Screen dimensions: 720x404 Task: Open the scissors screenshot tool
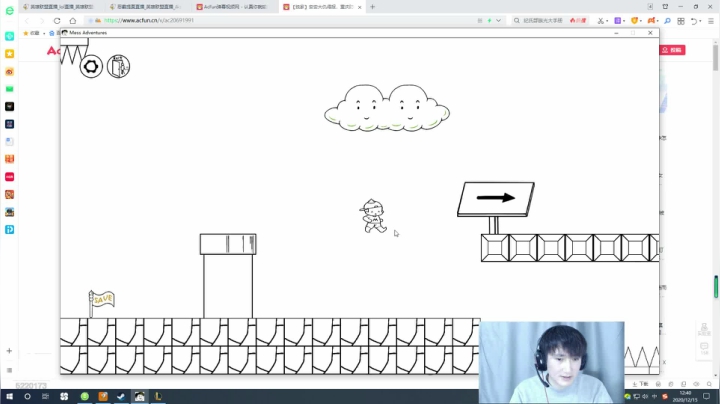(x=600, y=21)
